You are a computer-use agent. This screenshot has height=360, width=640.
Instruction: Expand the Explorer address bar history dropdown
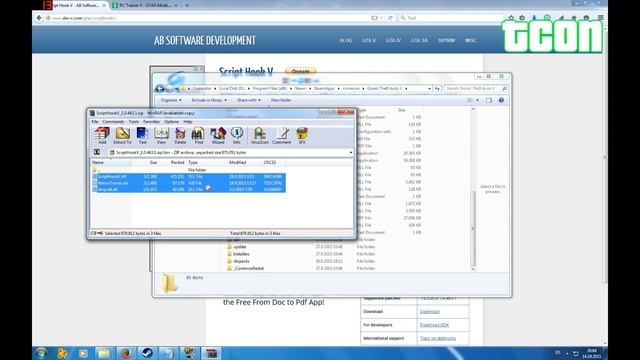click(429, 89)
